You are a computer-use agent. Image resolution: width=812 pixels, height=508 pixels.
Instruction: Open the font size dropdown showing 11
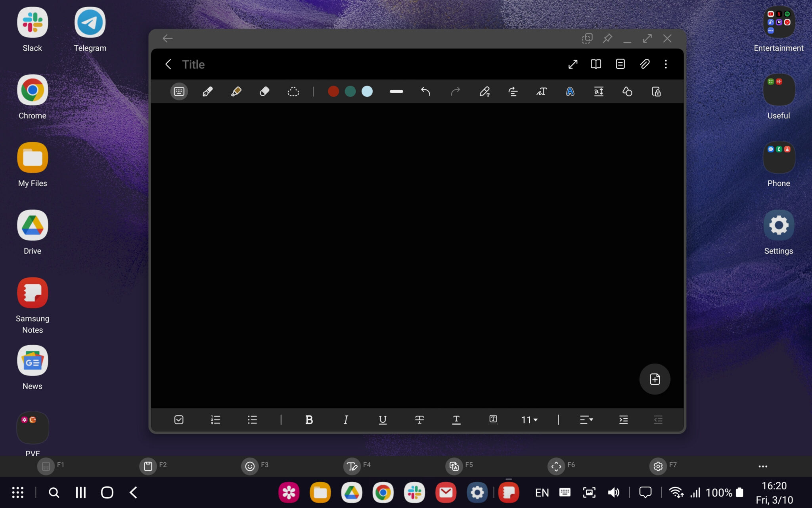(x=529, y=420)
